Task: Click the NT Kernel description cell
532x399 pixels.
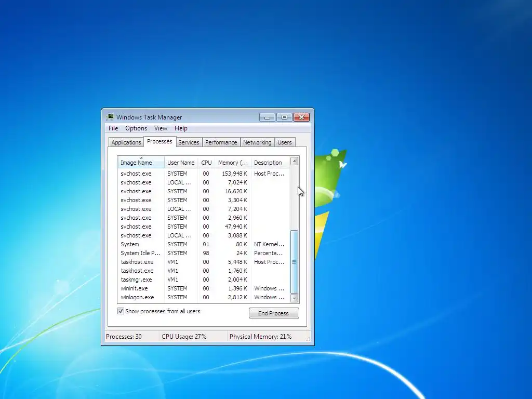Action: point(269,244)
